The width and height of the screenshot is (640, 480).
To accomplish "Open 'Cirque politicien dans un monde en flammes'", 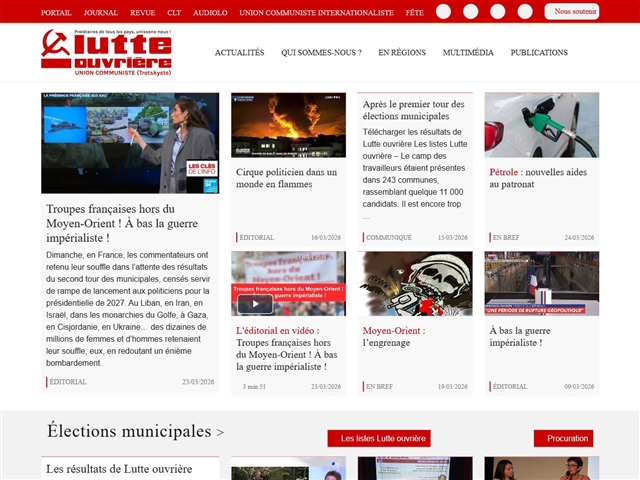I will pyautogui.click(x=287, y=178).
